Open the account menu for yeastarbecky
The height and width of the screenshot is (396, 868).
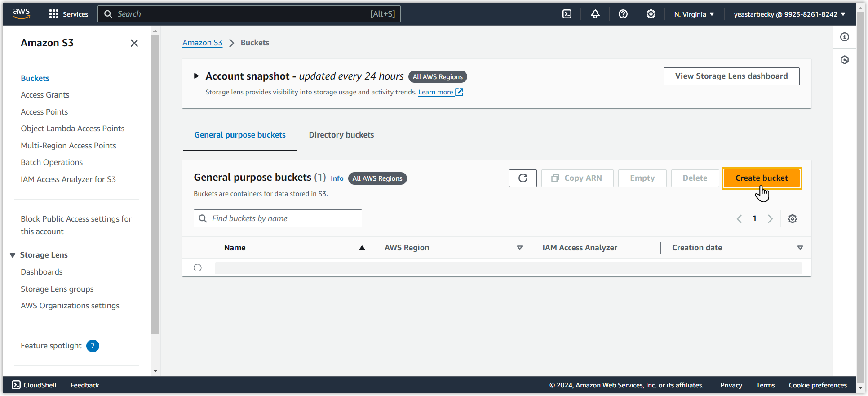click(x=789, y=14)
